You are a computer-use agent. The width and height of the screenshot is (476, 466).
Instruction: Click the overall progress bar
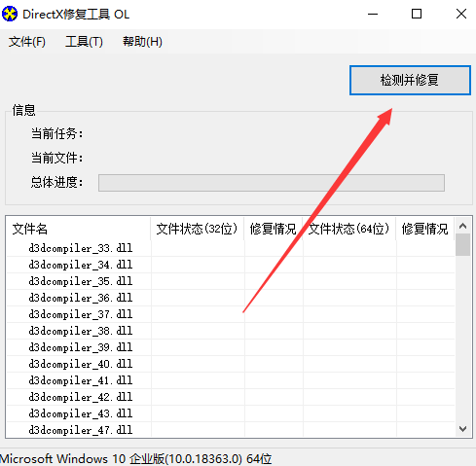tap(272, 183)
